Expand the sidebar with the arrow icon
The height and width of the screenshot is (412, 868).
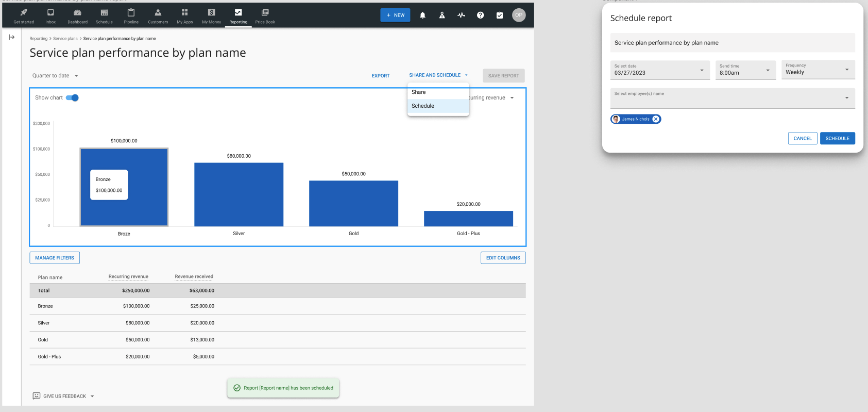coord(12,37)
